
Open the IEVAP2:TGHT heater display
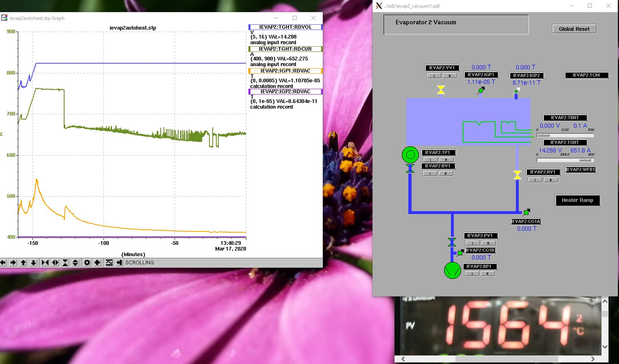point(565,142)
